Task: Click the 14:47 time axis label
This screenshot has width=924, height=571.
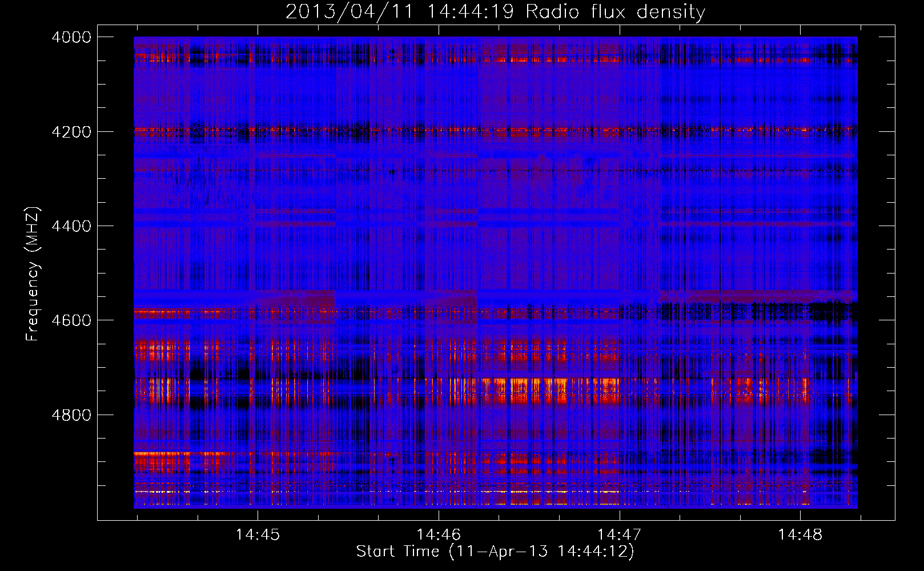Action: [x=619, y=534]
